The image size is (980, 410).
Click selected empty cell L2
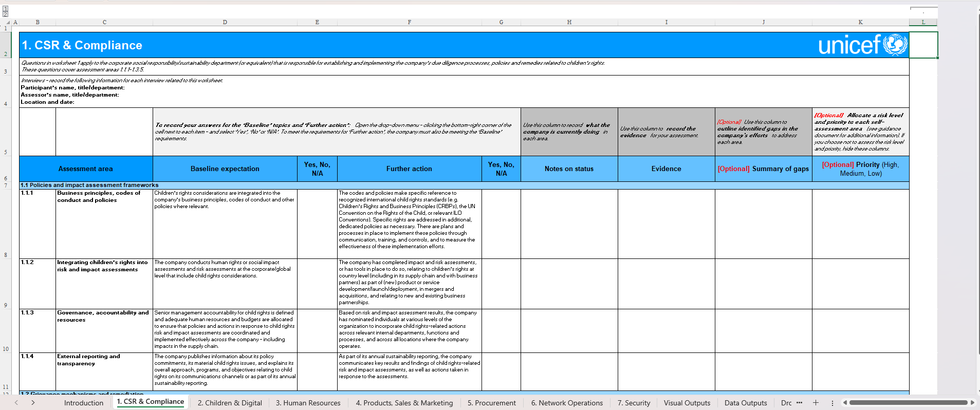tap(923, 45)
